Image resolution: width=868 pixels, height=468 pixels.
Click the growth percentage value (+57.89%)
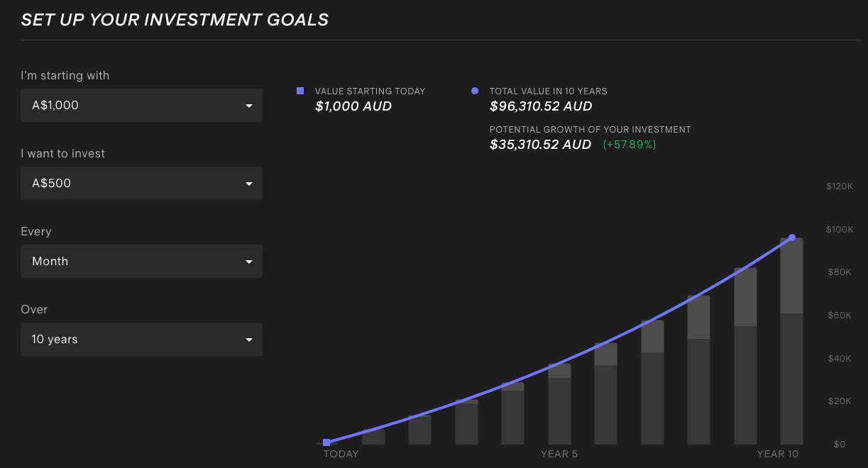pyautogui.click(x=629, y=144)
